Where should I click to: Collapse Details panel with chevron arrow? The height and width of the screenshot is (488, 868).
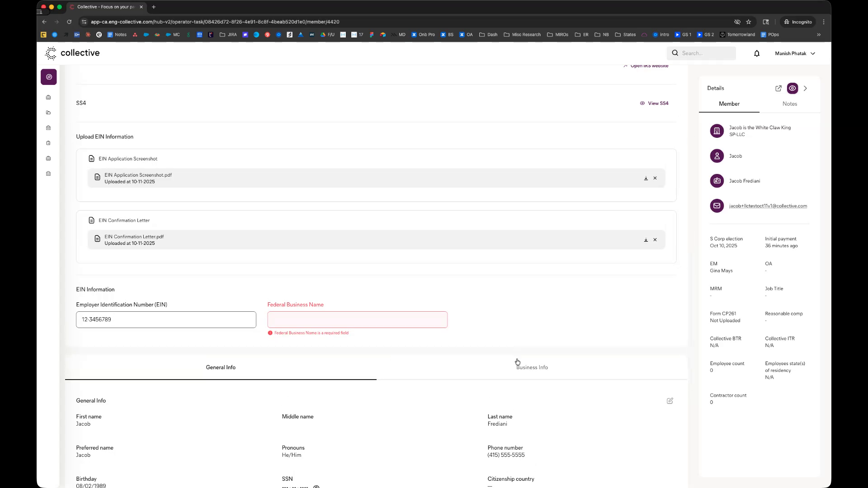tap(805, 89)
